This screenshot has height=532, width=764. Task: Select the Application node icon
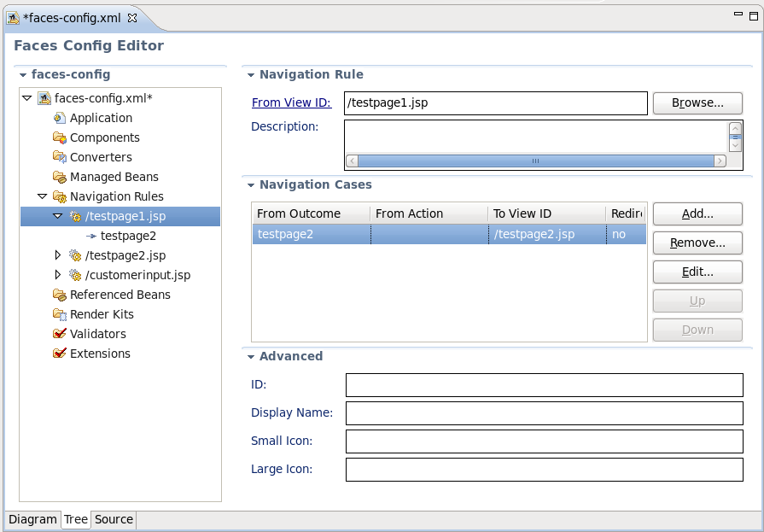click(x=58, y=118)
